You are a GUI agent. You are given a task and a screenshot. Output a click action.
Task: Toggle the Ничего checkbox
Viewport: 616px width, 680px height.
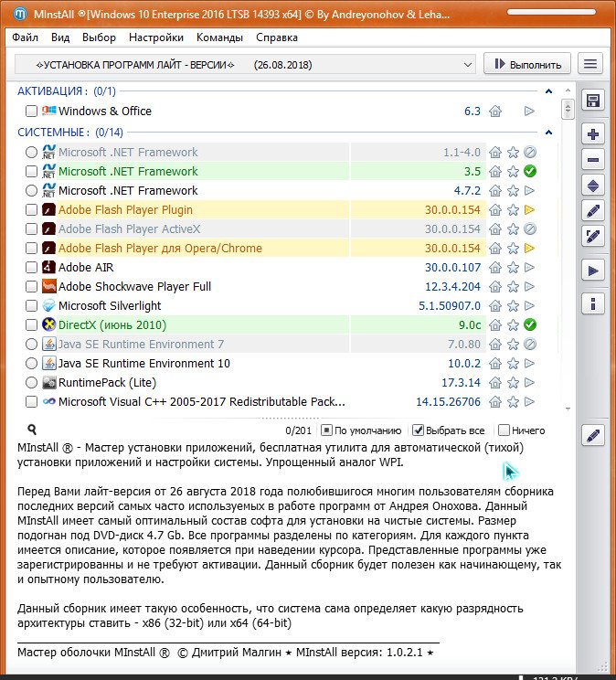pos(504,430)
